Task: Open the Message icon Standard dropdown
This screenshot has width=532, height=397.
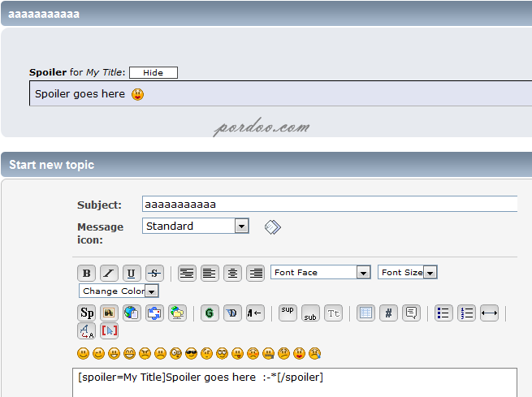Action: pos(196,226)
